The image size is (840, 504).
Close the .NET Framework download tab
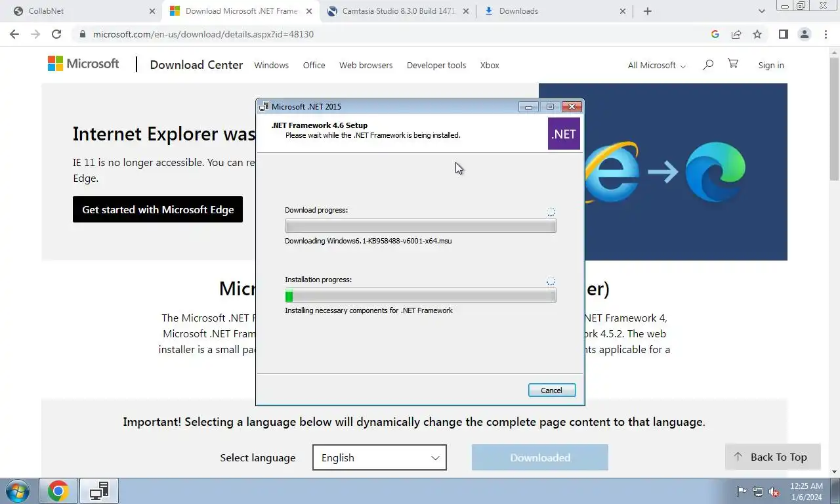point(310,11)
